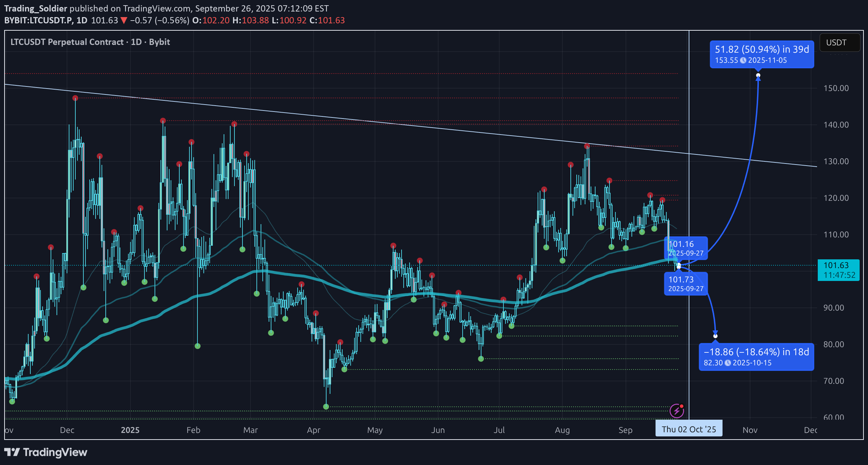Click the 110.00 price axis label
The height and width of the screenshot is (465, 868).
click(836, 235)
